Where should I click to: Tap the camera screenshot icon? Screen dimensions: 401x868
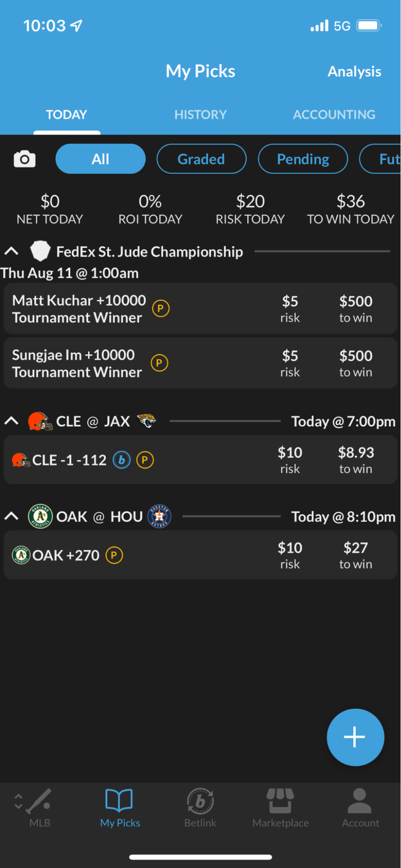24,159
